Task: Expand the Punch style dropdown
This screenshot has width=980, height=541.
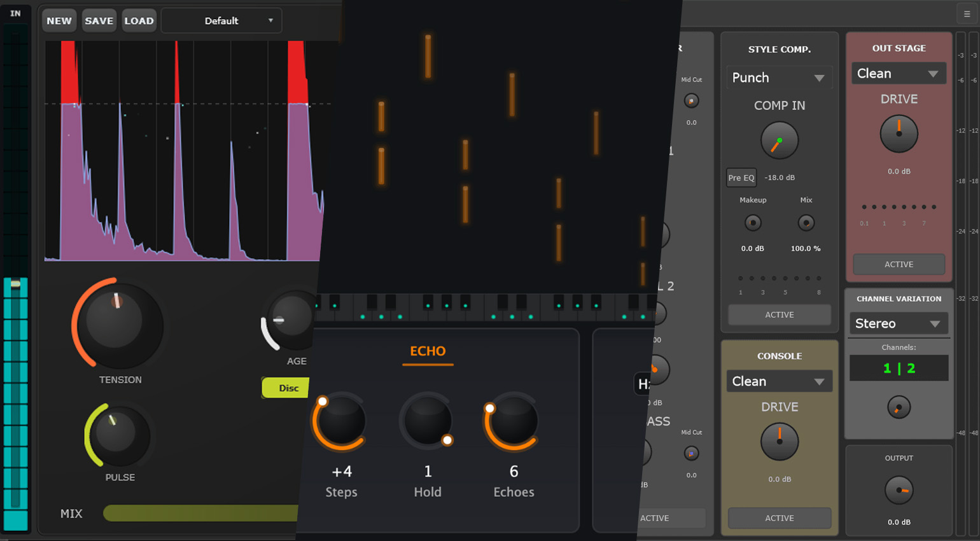Action: [779, 78]
